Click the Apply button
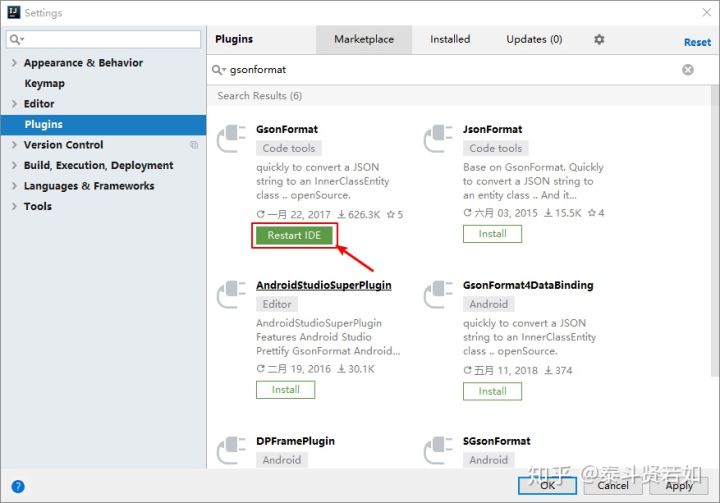The image size is (720, 503). point(679,486)
